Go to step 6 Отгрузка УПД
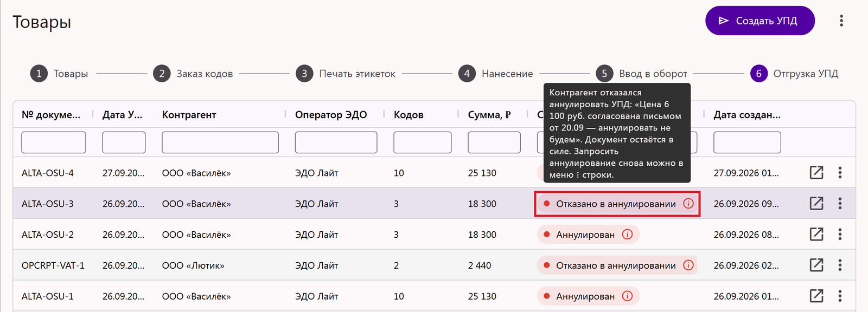The height and width of the screenshot is (312, 868). [x=794, y=74]
